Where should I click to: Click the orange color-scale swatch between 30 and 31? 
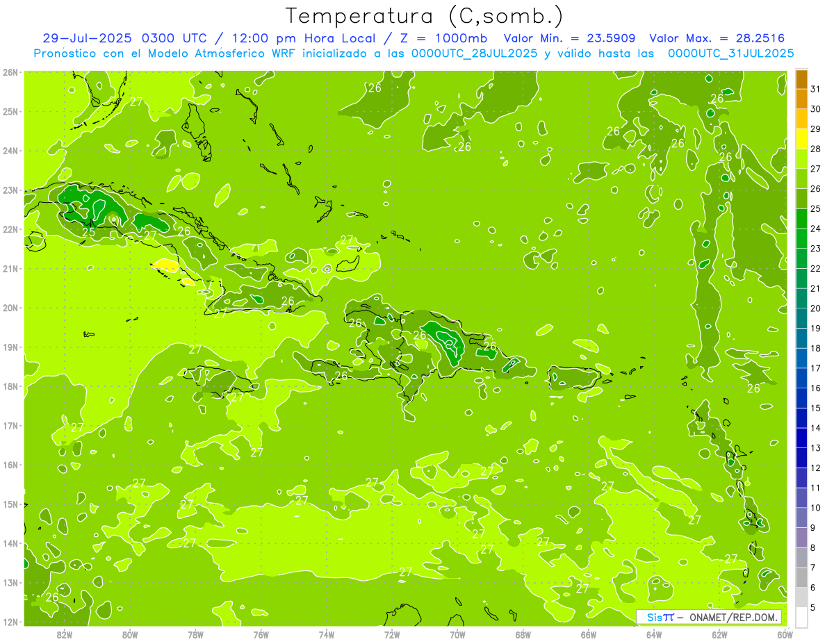(x=801, y=99)
